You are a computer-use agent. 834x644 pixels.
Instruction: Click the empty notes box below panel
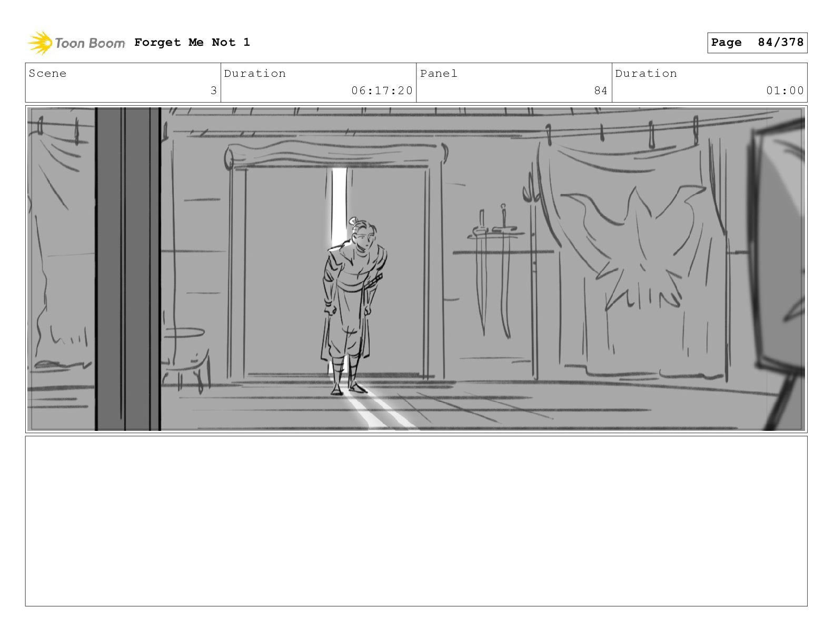tap(416, 521)
